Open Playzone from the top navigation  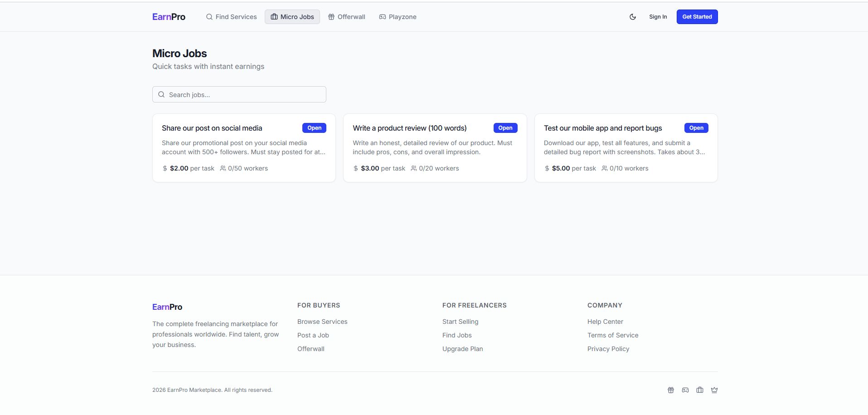tap(398, 17)
